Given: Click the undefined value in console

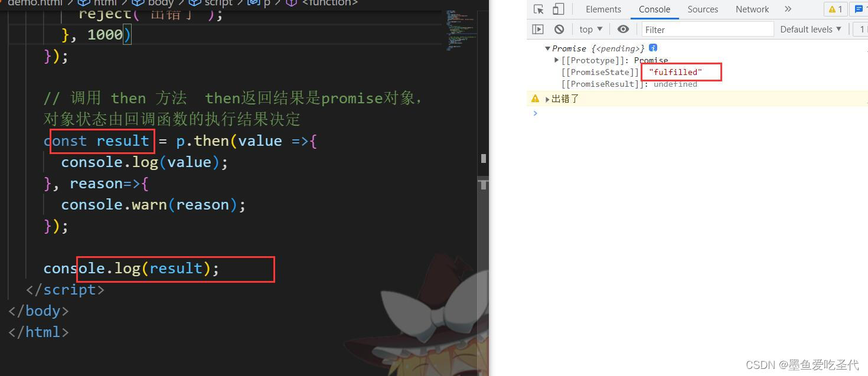Looking at the screenshot, I should coord(675,84).
